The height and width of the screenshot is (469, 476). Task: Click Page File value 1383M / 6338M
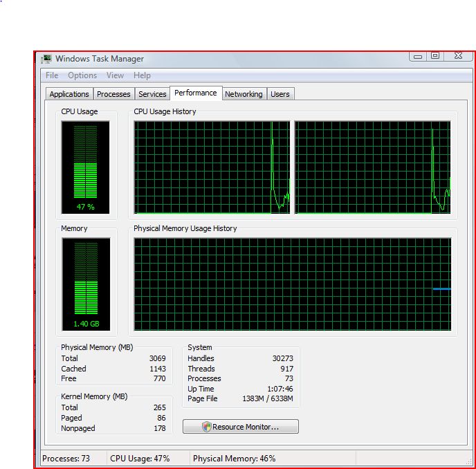point(268,398)
